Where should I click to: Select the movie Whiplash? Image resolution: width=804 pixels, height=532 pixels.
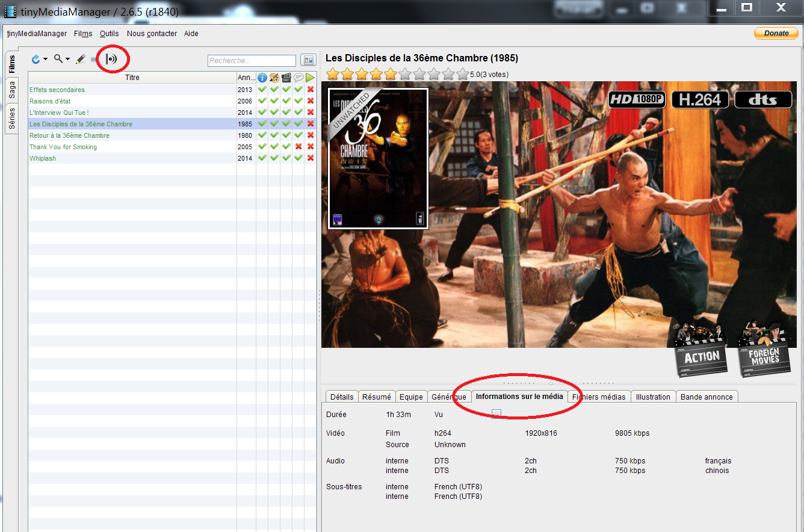tap(43, 158)
